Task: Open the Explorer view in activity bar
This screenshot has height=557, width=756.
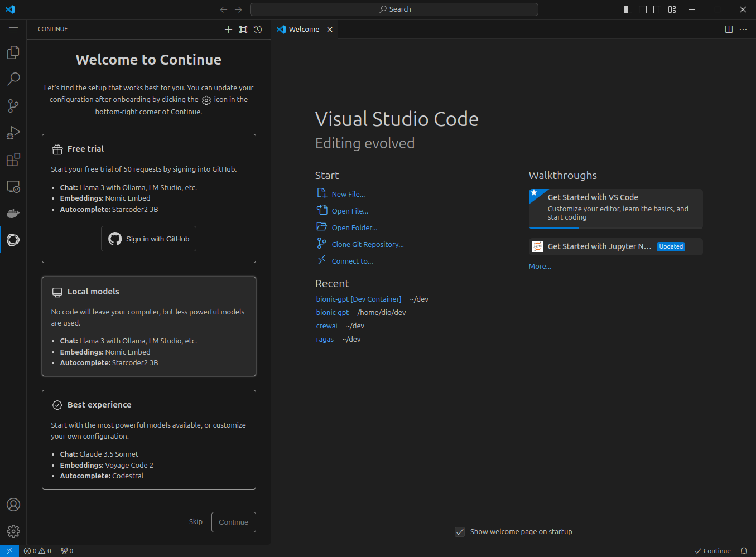Action: [13, 52]
